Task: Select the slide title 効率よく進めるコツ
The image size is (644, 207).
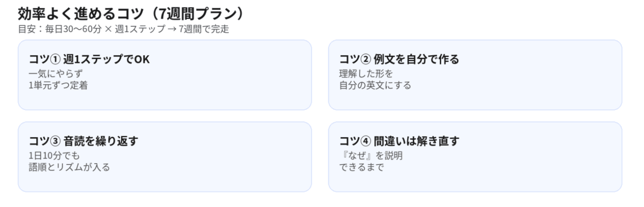Action: click(x=80, y=14)
